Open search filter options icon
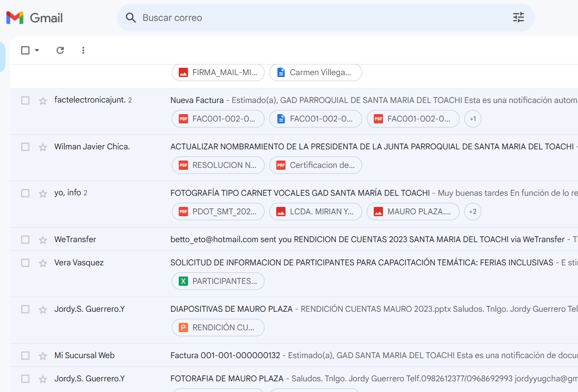The image size is (578, 392). (518, 18)
